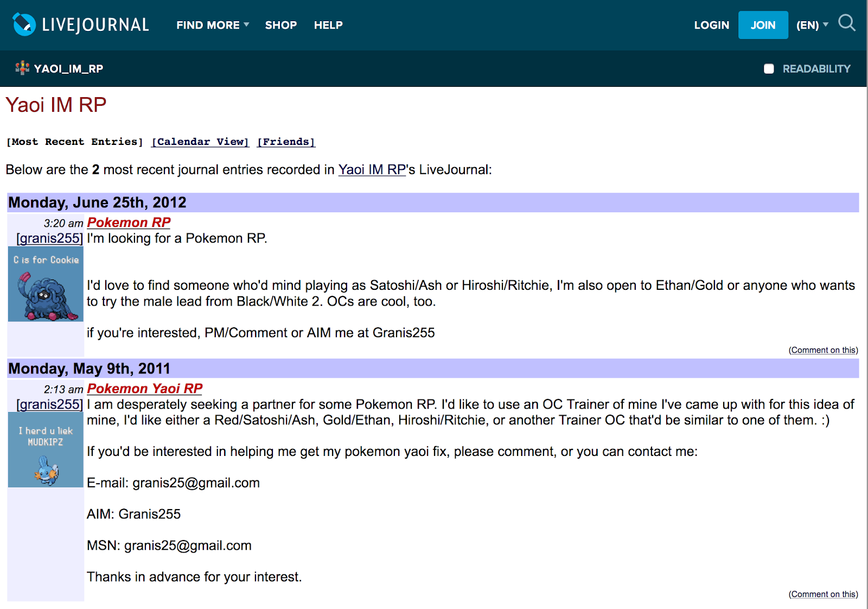Click the E-mail: granis25@gmail.com line

point(173,483)
